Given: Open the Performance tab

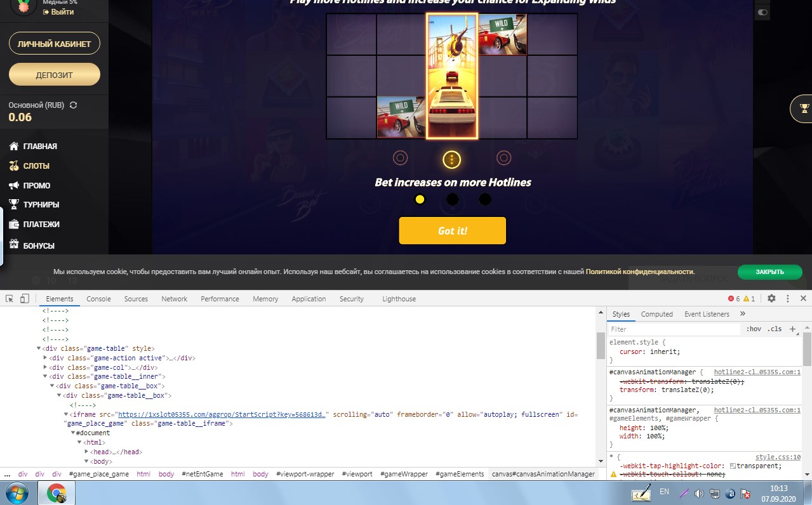Looking at the screenshot, I should (x=220, y=299).
